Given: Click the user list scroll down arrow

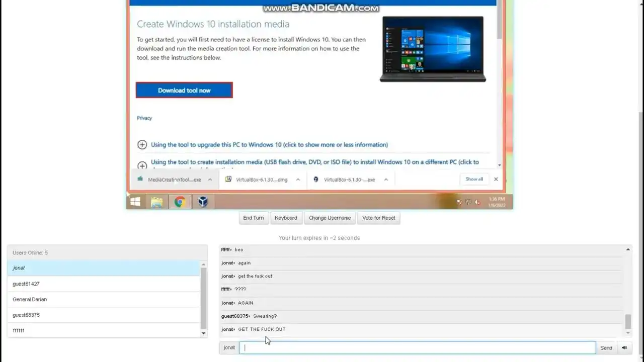Looking at the screenshot, I should pyautogui.click(x=203, y=333).
